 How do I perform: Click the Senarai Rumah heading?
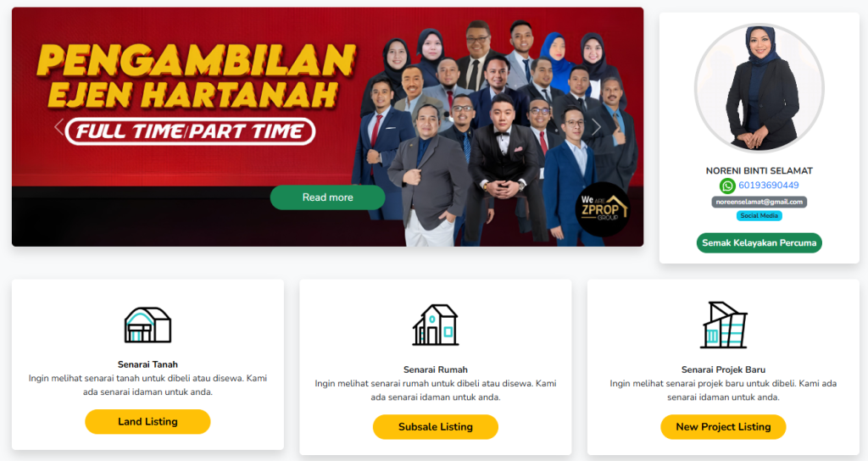tap(436, 369)
